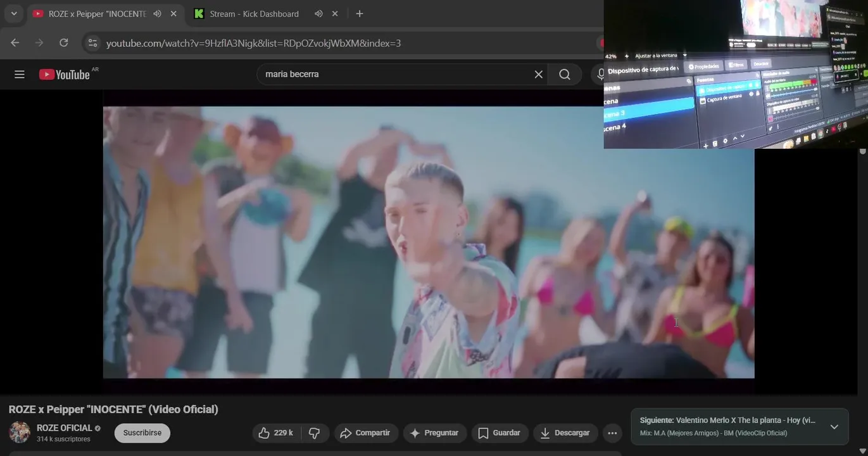
Task: Open the tab search chevron
Action: click(13, 13)
